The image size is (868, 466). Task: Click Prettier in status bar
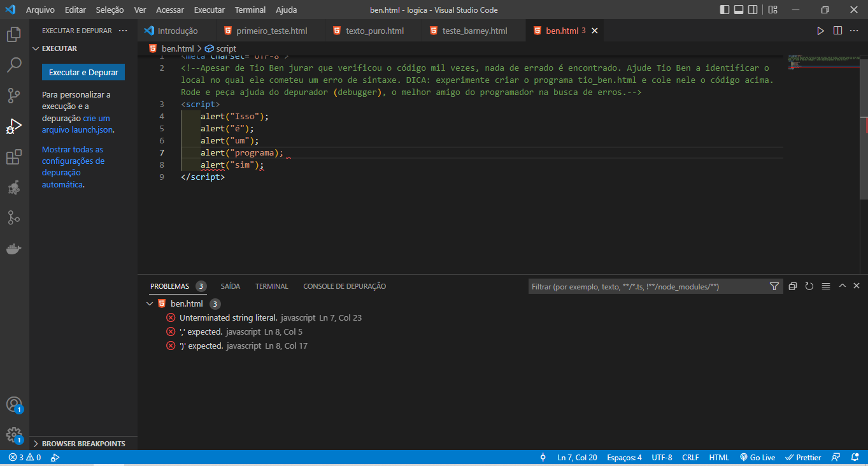[x=804, y=458]
